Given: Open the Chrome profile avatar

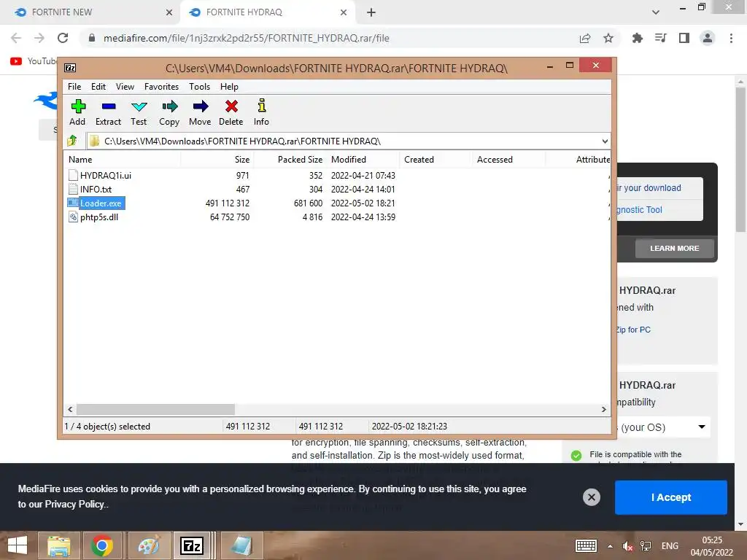Looking at the screenshot, I should tap(708, 38).
